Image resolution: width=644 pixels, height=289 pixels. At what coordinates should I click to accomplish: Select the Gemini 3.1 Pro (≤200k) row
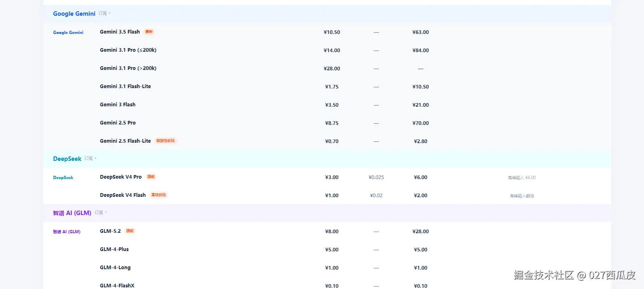pos(327,50)
